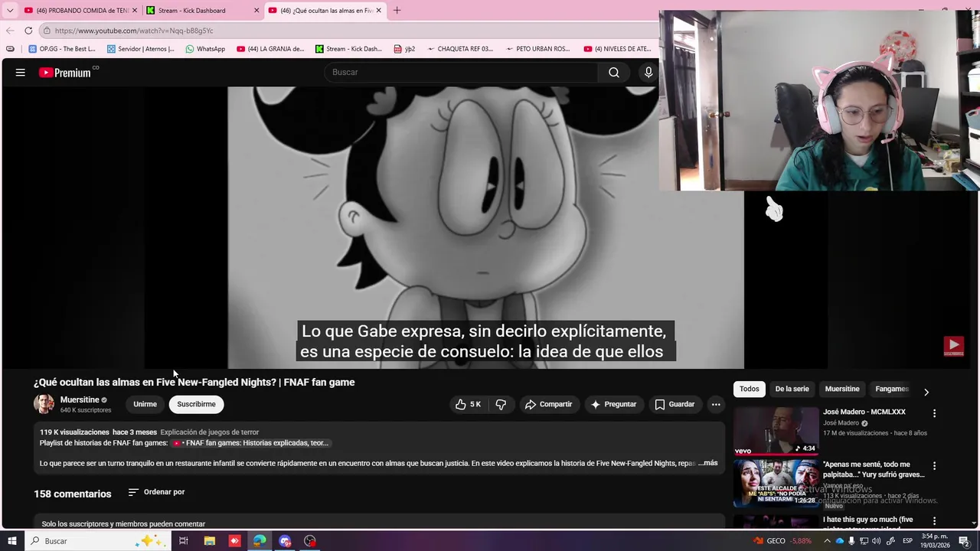Click the Unirme membership button
This screenshot has height=551, width=980.
coord(145,404)
